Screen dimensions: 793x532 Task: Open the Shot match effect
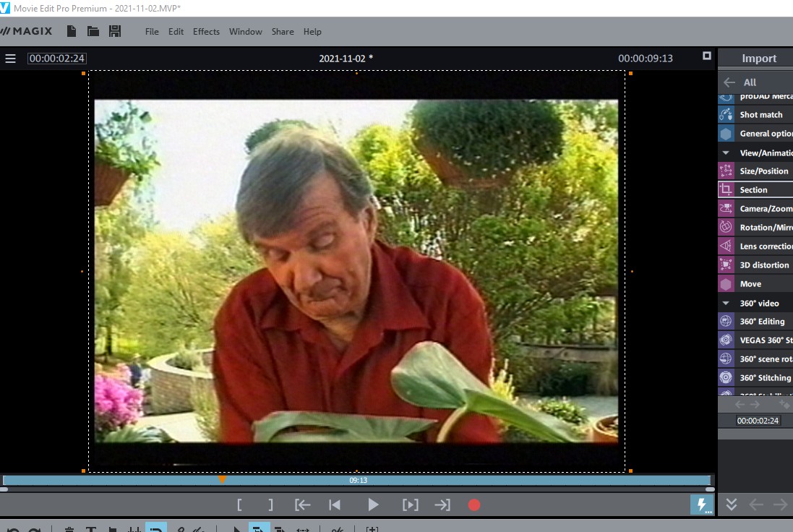point(755,115)
